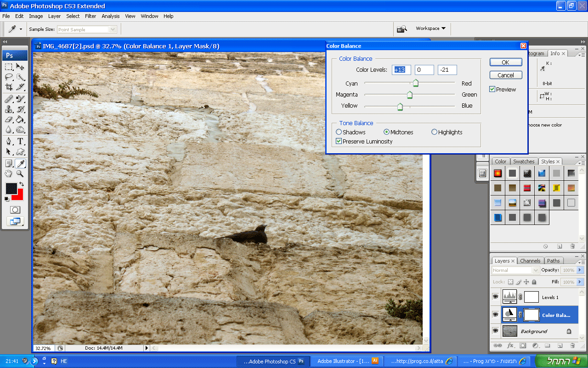Select the Paint Bucket tool
This screenshot has height=368, width=588.
tap(20, 120)
